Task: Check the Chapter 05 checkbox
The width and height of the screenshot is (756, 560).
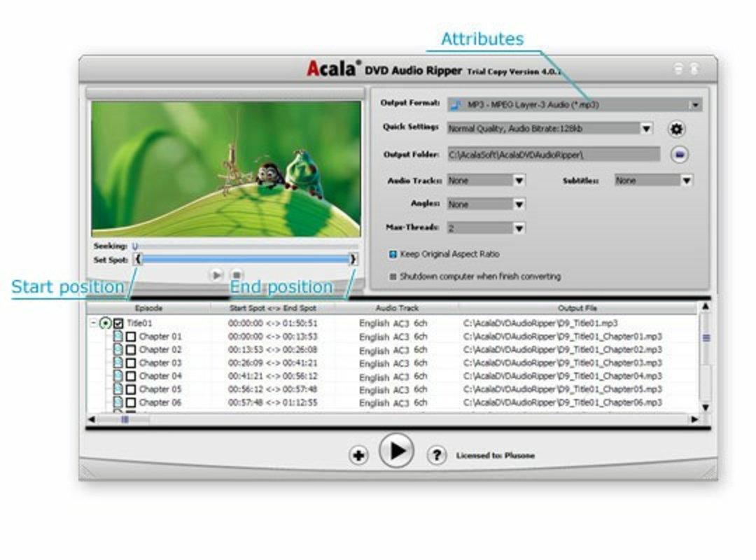Action: coord(131,389)
